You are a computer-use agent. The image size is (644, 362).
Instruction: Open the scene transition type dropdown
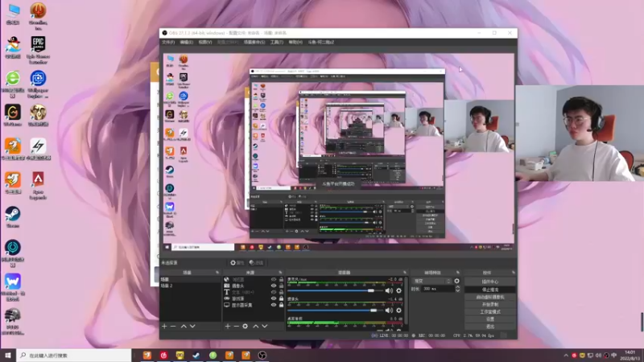coord(432,281)
